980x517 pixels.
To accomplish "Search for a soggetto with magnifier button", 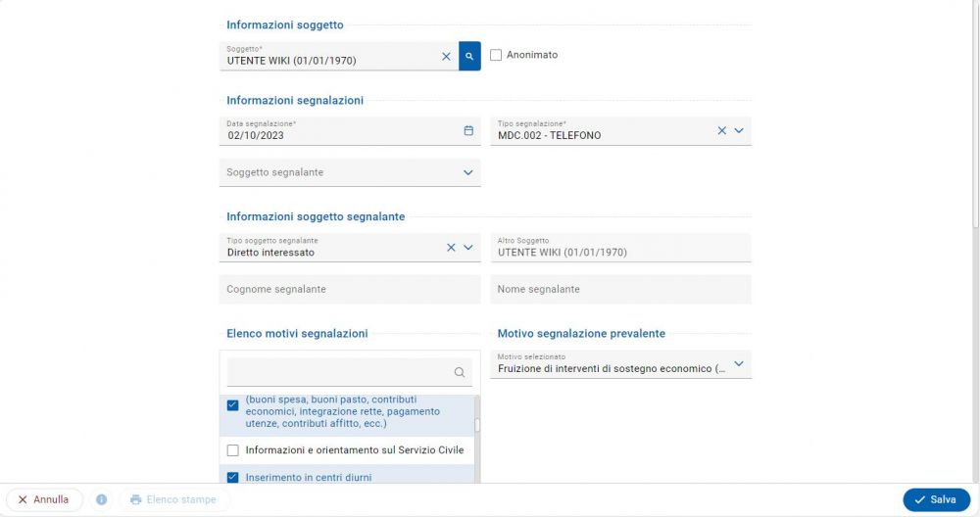I will click(x=469, y=56).
